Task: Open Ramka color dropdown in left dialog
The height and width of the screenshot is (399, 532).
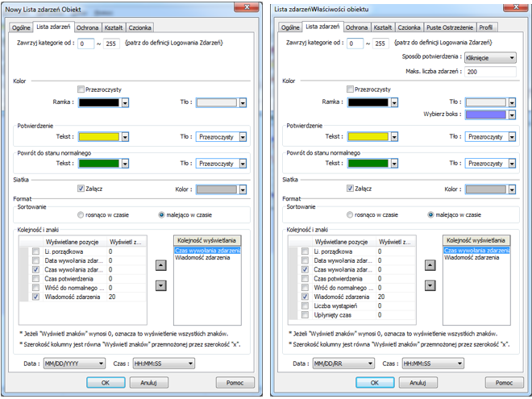Action: (x=125, y=102)
